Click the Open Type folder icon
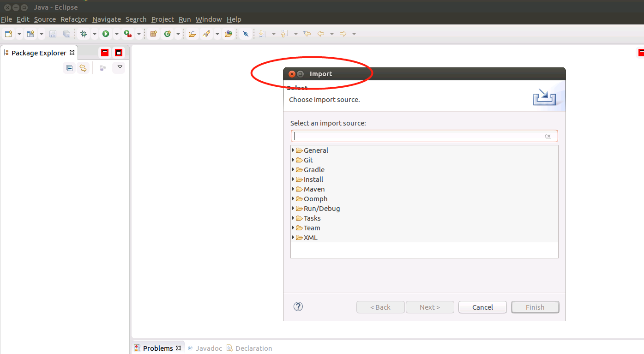The width and height of the screenshot is (644, 354). (192, 34)
